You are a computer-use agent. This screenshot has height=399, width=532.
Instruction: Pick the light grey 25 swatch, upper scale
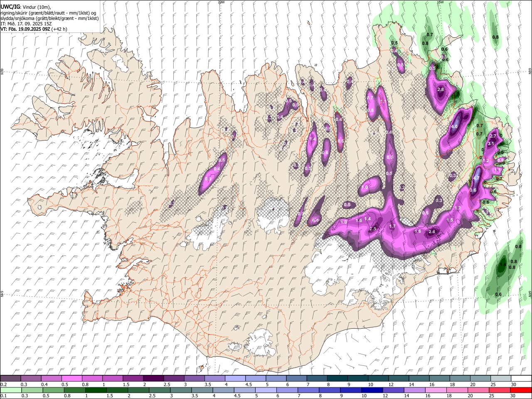(501, 378)
